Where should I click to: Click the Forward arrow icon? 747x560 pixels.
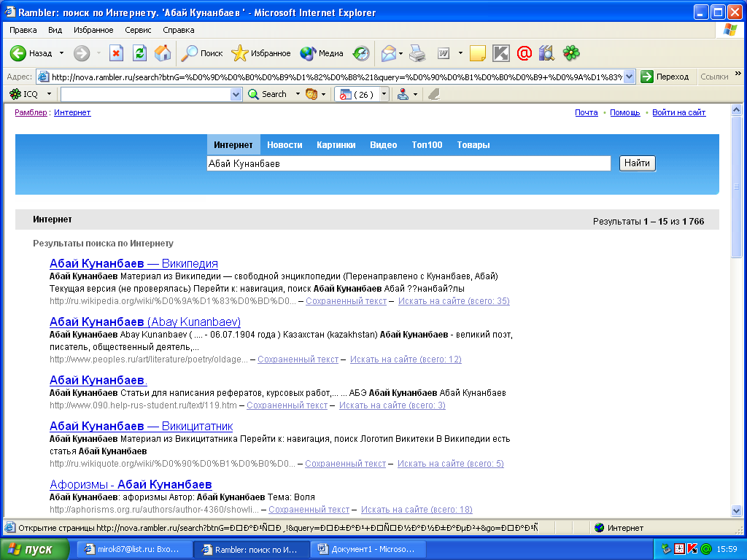(x=82, y=52)
